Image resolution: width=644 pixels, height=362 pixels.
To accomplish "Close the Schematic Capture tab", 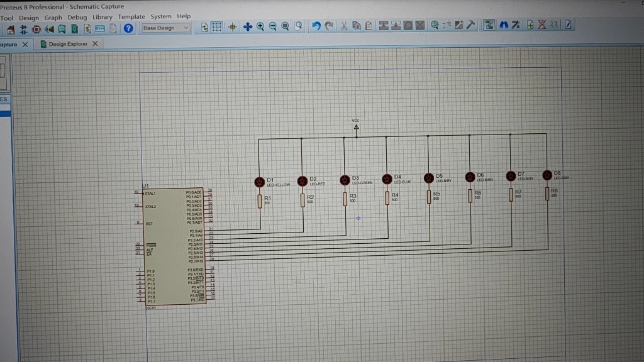I will (x=25, y=45).
